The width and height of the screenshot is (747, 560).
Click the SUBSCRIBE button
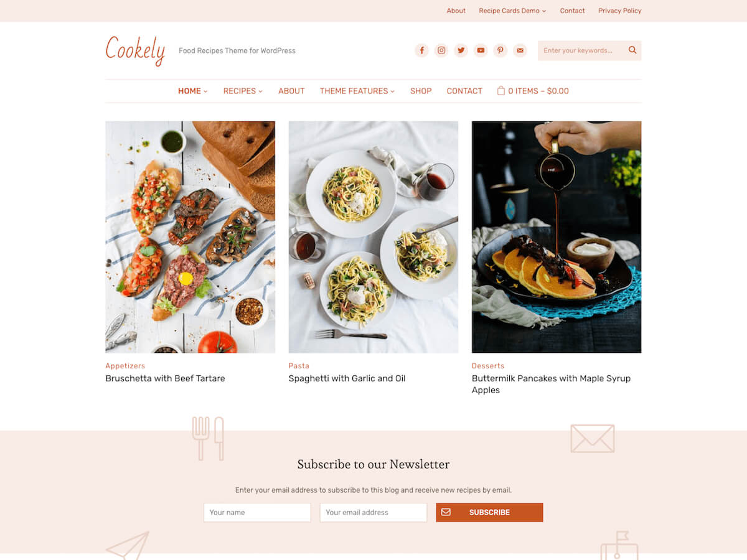pos(489,512)
